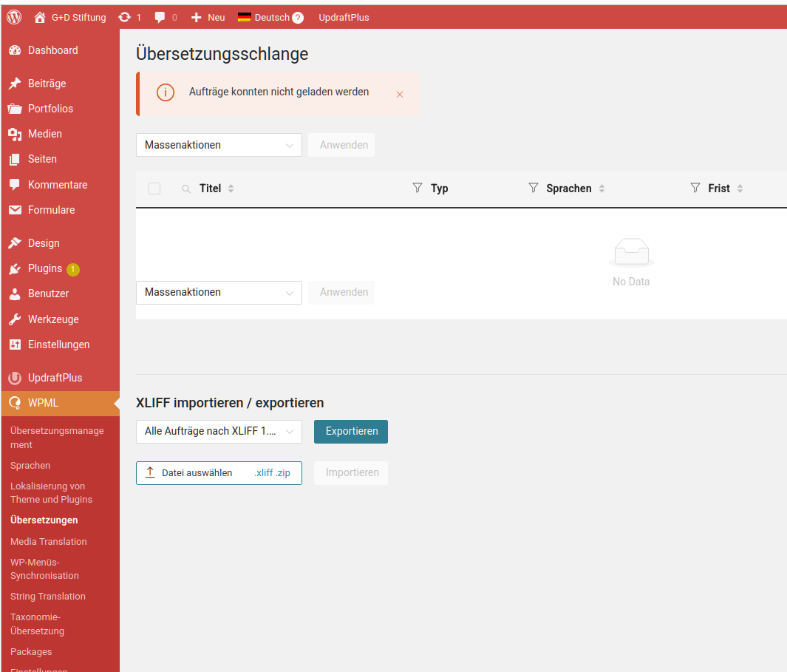This screenshot has height=672, width=787.
Task: Click the Exportieren button
Action: (351, 432)
